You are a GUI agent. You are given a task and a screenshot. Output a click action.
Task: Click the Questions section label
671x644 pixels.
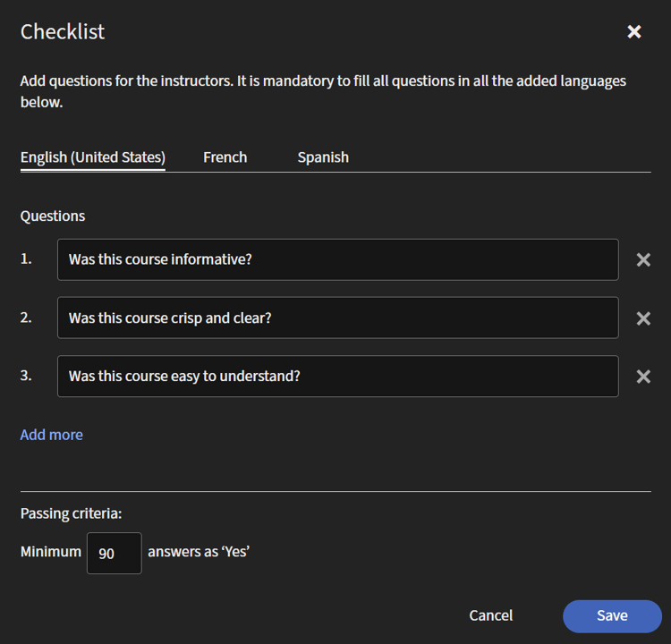coord(53,216)
